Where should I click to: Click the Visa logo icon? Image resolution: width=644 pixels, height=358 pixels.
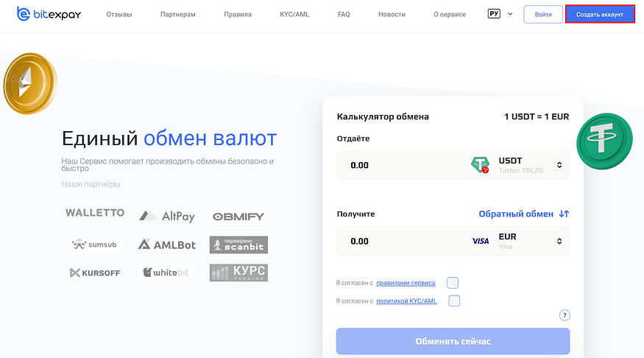(481, 242)
